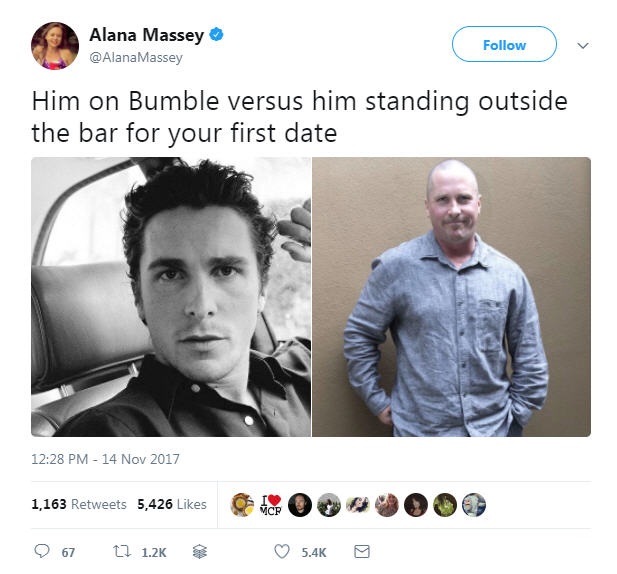Like the tweet with heart icon

pyautogui.click(x=282, y=552)
